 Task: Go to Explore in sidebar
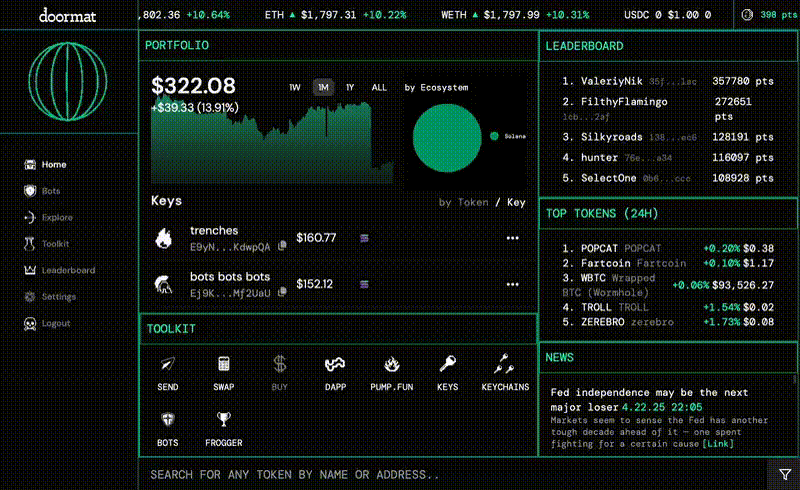56,217
